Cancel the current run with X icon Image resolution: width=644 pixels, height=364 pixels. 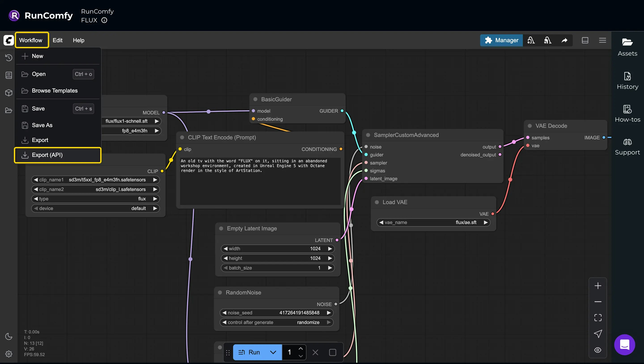pos(315,353)
